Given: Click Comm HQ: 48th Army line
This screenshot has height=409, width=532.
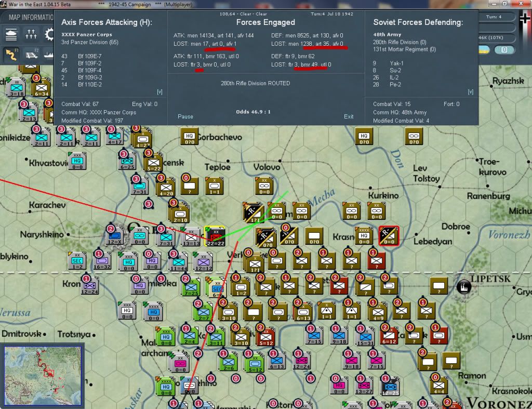Looking at the screenshot, I should pyautogui.click(x=400, y=112).
